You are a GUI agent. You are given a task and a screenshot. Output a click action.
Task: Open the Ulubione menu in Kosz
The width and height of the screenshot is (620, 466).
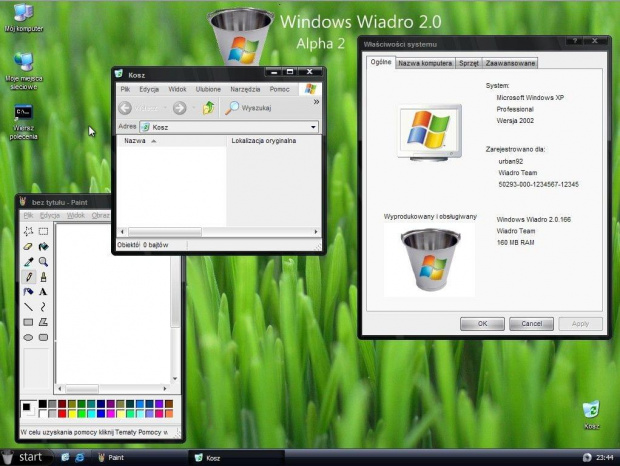[208, 89]
